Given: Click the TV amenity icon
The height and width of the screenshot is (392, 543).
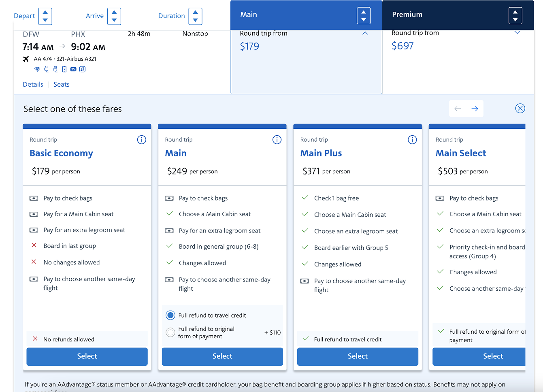Looking at the screenshot, I should pos(73,69).
